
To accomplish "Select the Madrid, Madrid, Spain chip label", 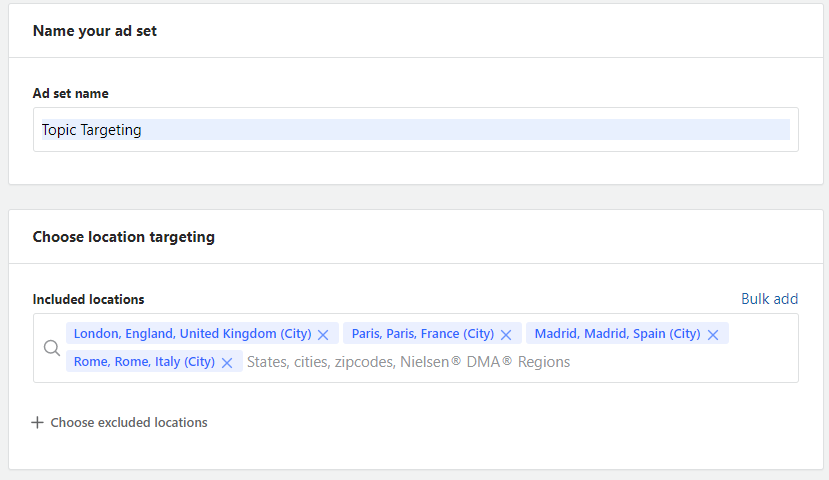I will 617,334.
